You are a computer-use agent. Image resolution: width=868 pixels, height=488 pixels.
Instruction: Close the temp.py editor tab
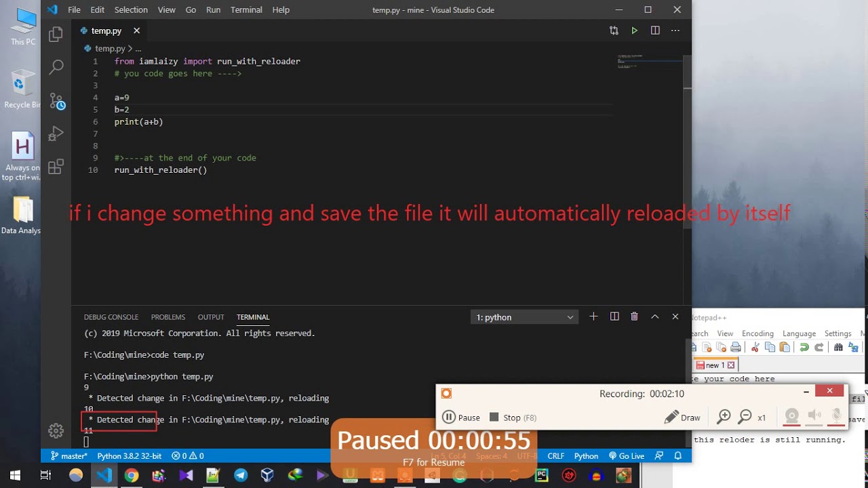136,30
